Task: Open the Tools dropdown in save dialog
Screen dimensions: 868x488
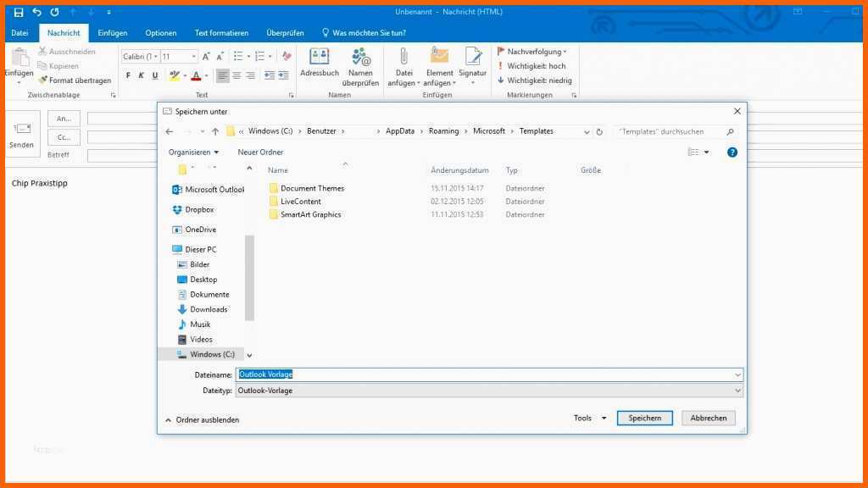Action: (x=590, y=419)
